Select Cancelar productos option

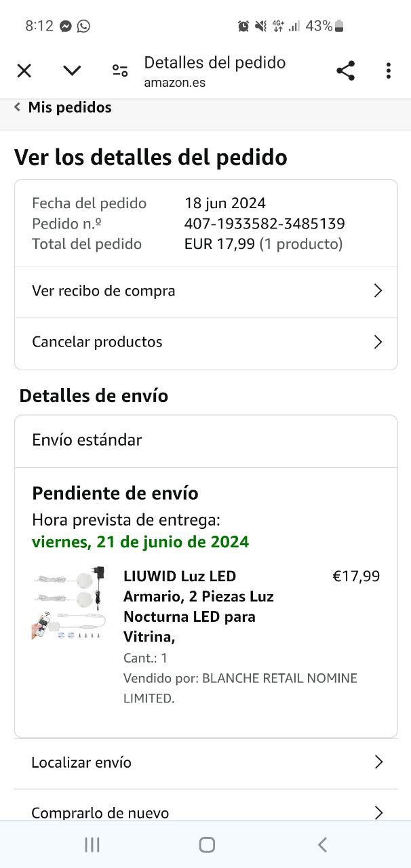(97, 342)
